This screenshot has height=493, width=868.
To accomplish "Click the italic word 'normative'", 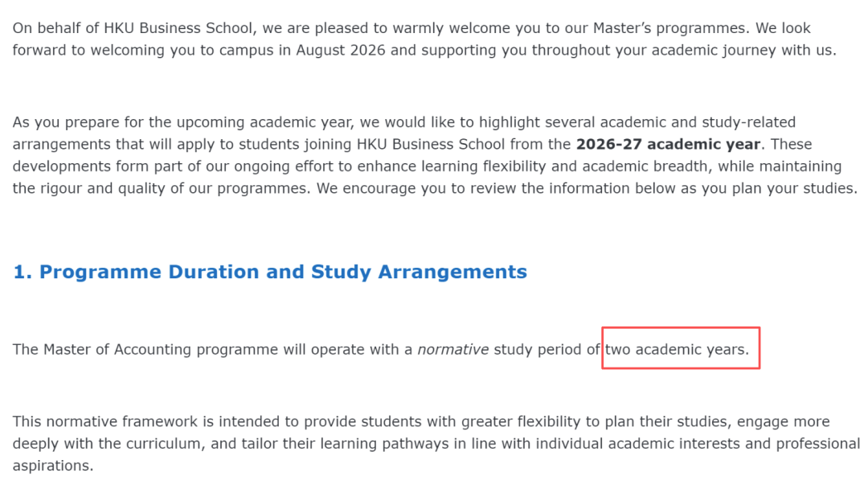I will point(452,350).
